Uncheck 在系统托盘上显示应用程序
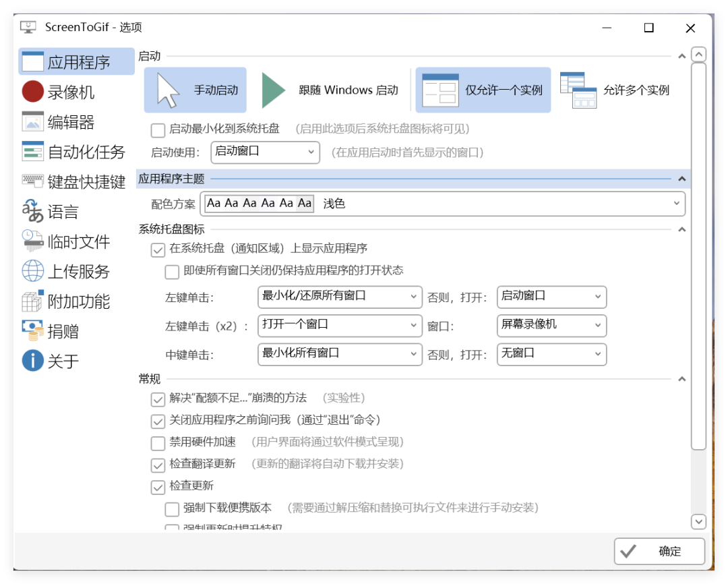 coord(158,250)
